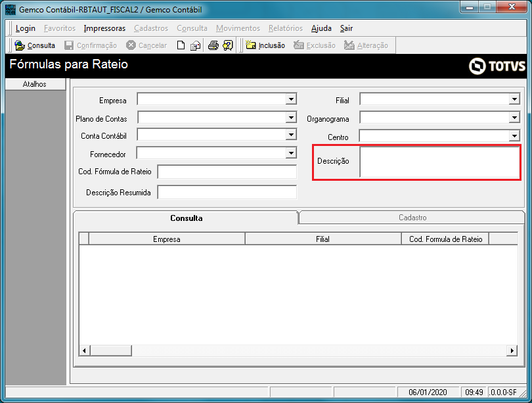Click the Atalhos panel header
The image size is (532, 403).
pos(35,84)
